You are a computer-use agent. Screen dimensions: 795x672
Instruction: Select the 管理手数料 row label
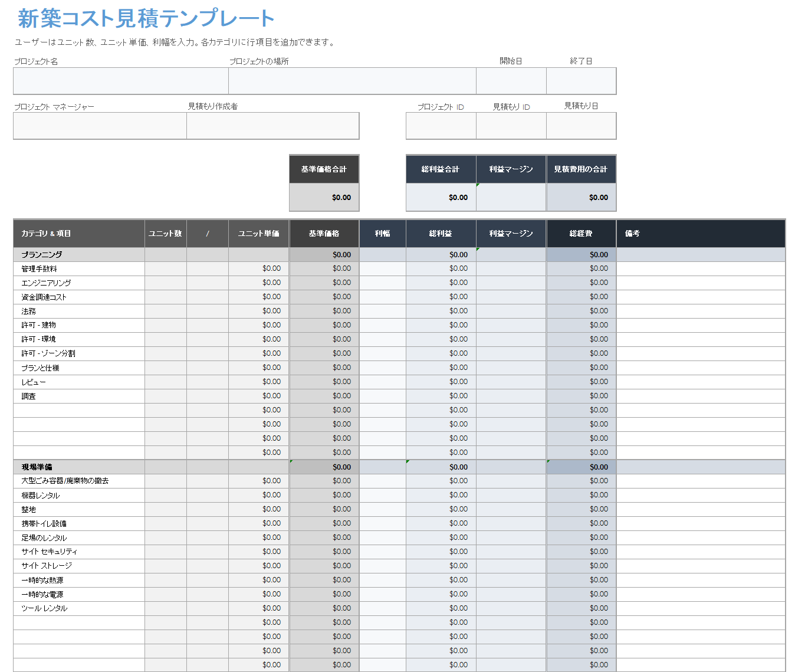click(x=40, y=269)
